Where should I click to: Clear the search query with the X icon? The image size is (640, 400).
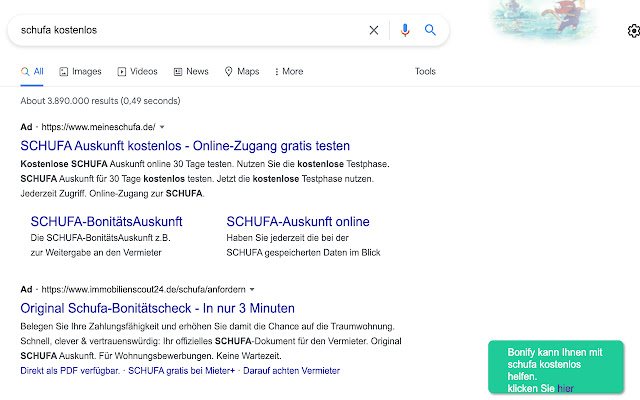coord(373,30)
